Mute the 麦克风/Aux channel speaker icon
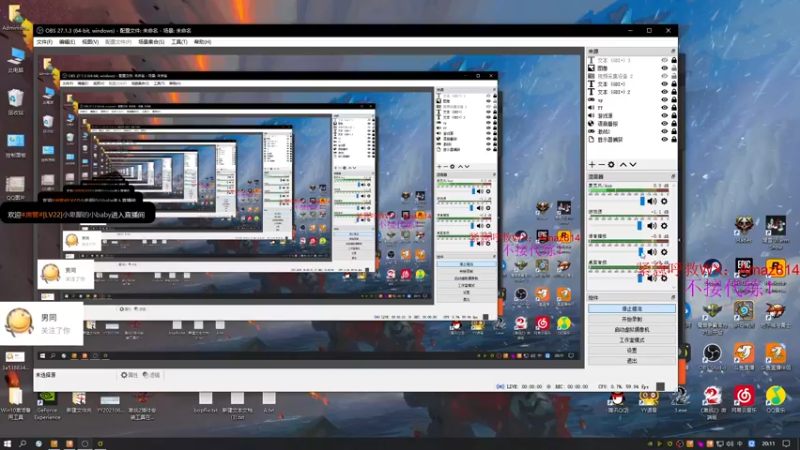This screenshot has width=800, height=450. [652, 202]
